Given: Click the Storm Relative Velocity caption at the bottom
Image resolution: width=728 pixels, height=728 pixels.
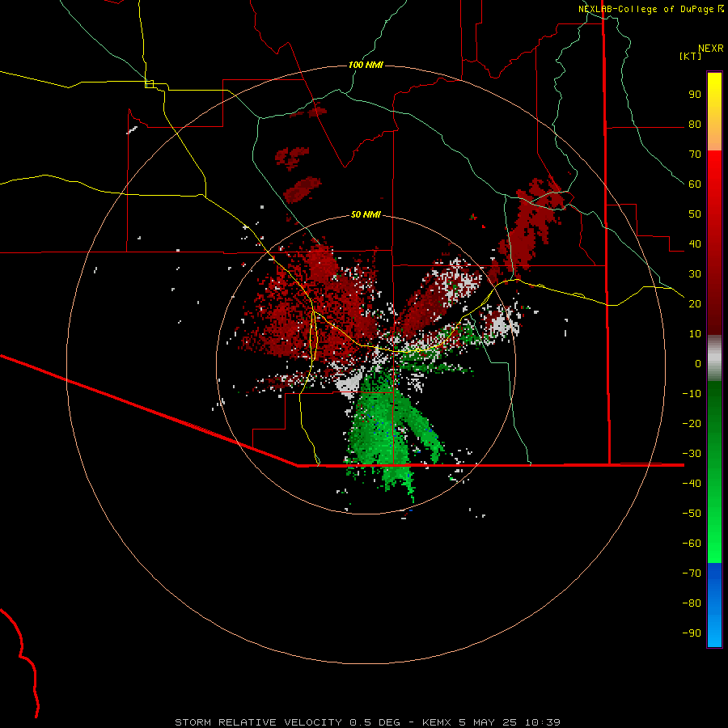Looking at the screenshot, I should (x=367, y=722).
